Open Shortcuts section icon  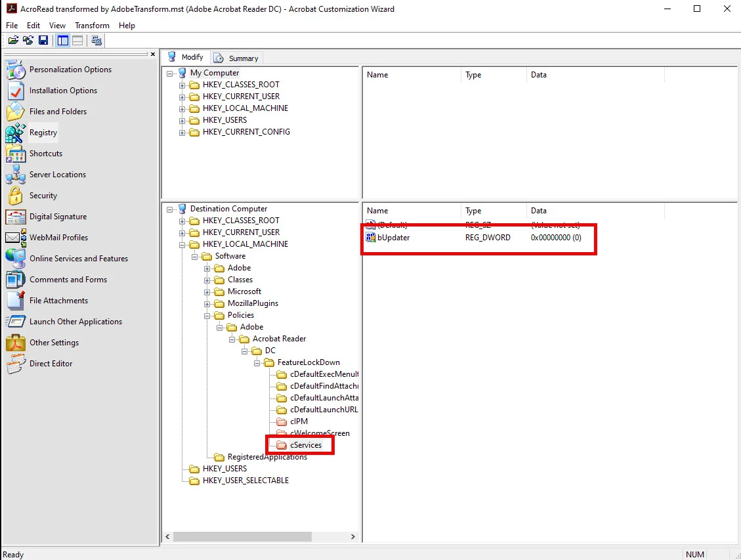coord(15,154)
